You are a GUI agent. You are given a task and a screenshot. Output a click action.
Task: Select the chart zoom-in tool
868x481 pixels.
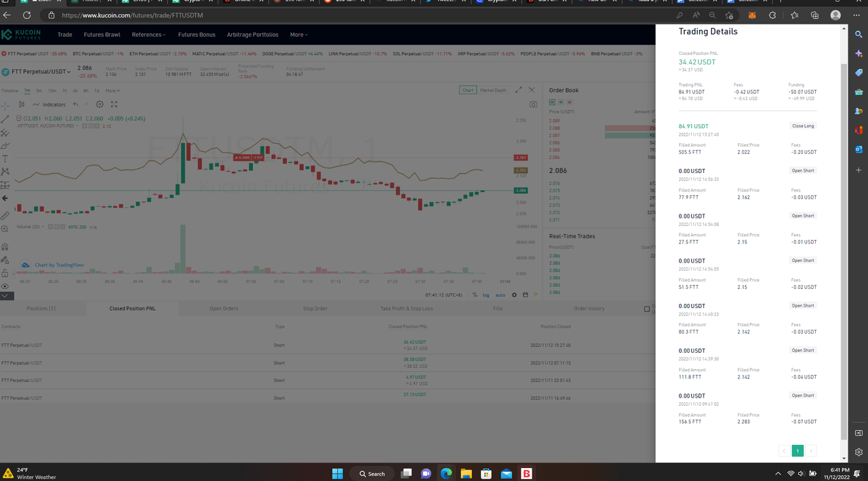(x=5, y=229)
